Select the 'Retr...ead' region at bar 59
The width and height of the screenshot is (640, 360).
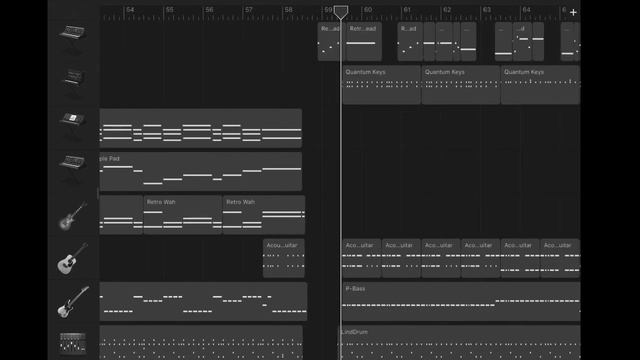point(364,42)
